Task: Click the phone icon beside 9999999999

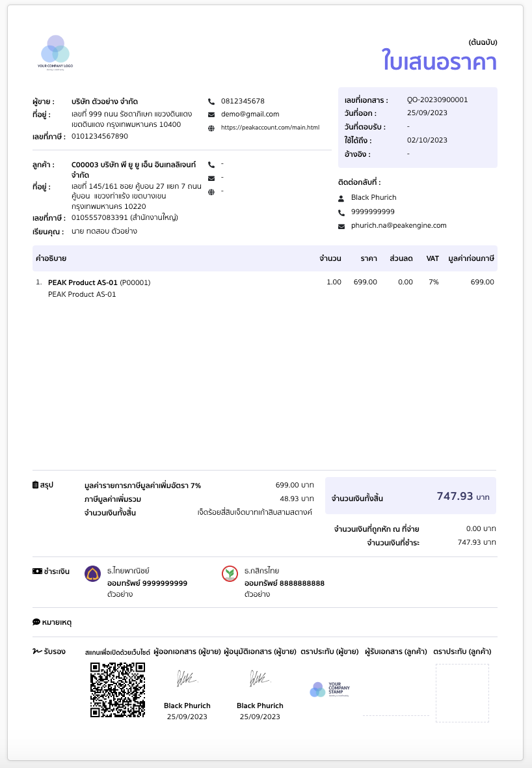Action: pos(341,212)
